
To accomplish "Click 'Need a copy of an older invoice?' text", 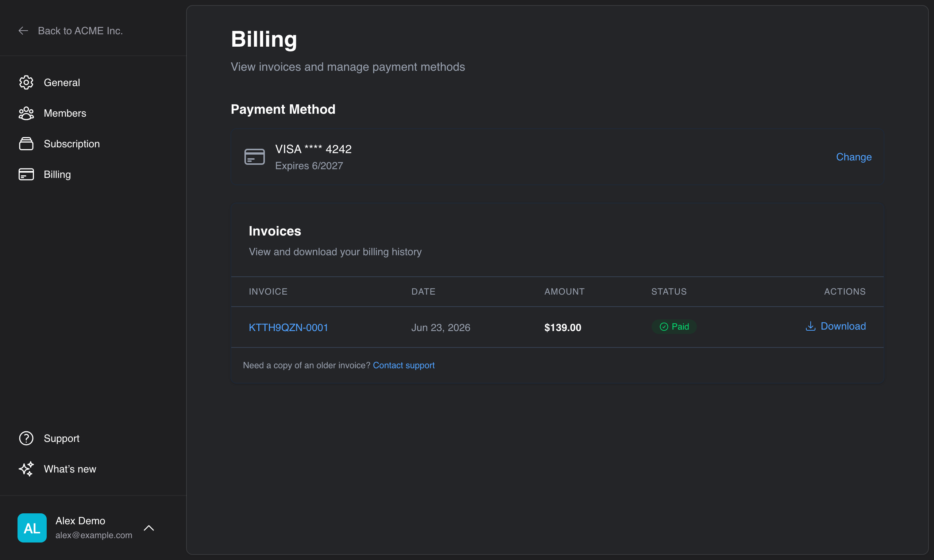I will pyautogui.click(x=306, y=365).
